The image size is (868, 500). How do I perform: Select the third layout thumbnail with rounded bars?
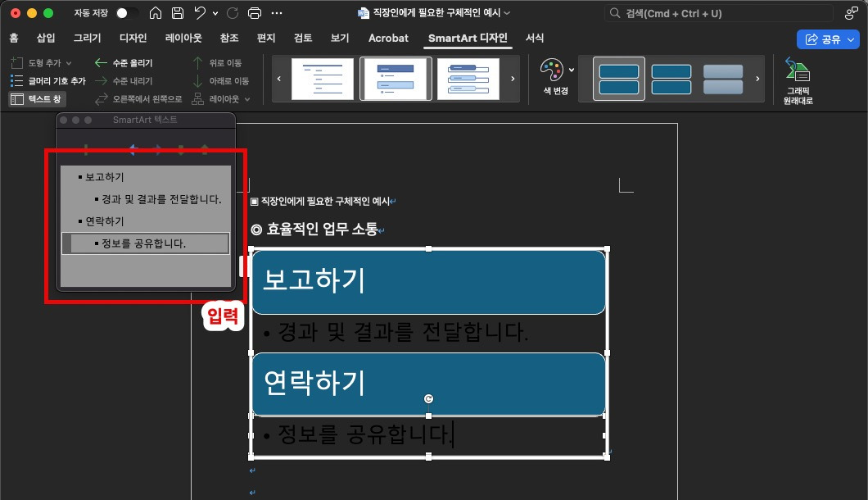468,79
